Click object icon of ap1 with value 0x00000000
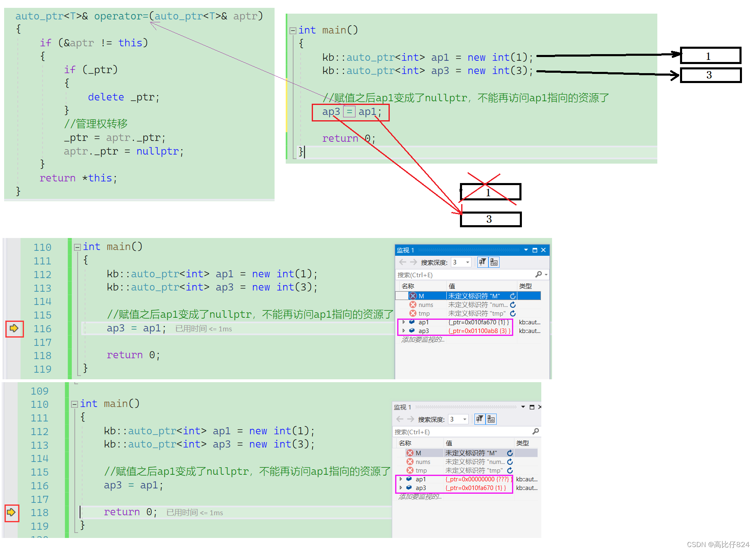 coord(409,479)
